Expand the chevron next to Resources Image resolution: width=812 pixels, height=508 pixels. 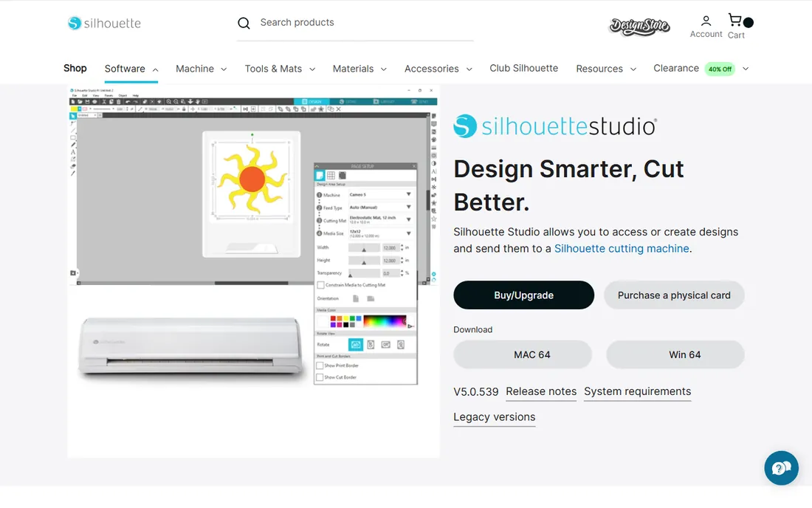633,69
